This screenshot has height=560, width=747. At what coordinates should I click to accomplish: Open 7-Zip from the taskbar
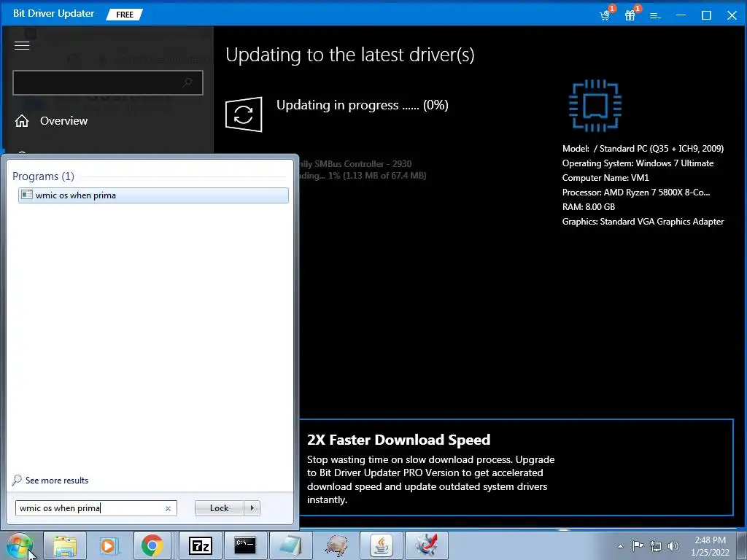[x=201, y=545]
